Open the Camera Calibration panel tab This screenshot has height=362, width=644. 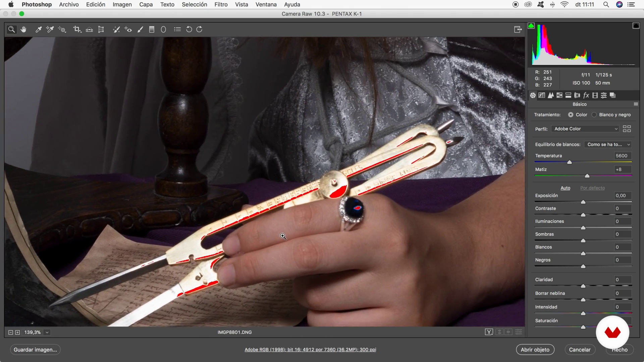tap(595, 96)
